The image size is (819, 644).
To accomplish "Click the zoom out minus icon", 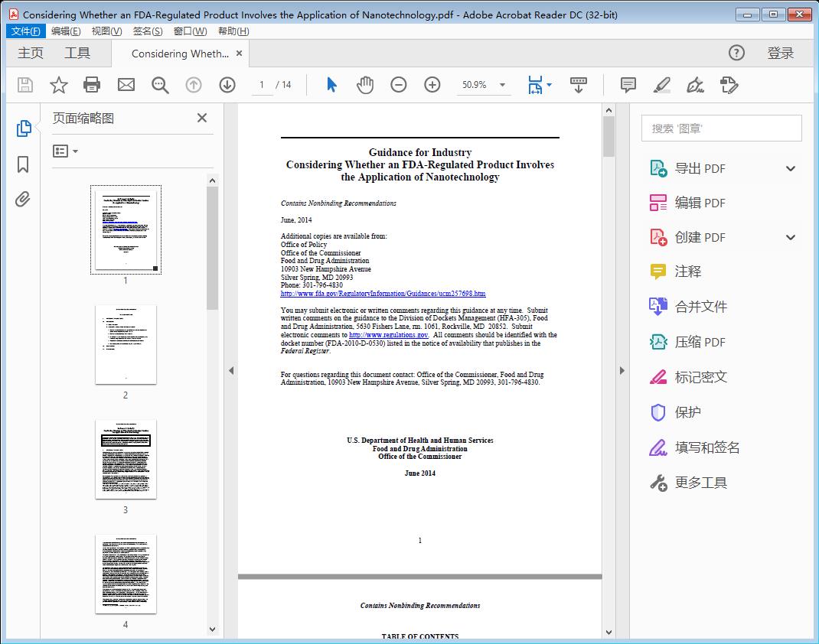I will coord(399,85).
